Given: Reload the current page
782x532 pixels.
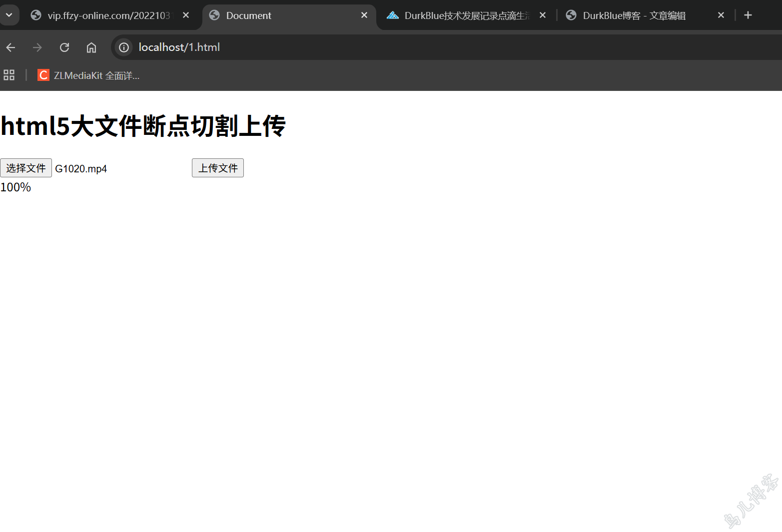Looking at the screenshot, I should (x=64, y=47).
